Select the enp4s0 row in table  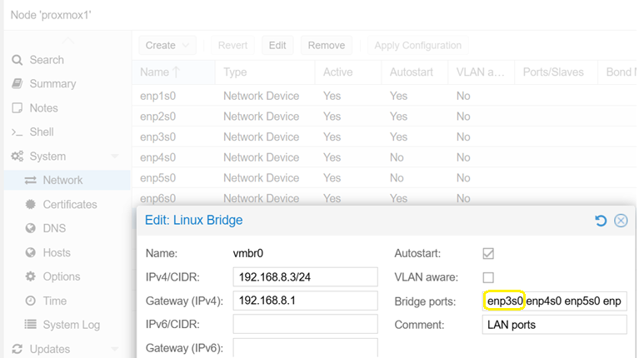click(x=384, y=157)
